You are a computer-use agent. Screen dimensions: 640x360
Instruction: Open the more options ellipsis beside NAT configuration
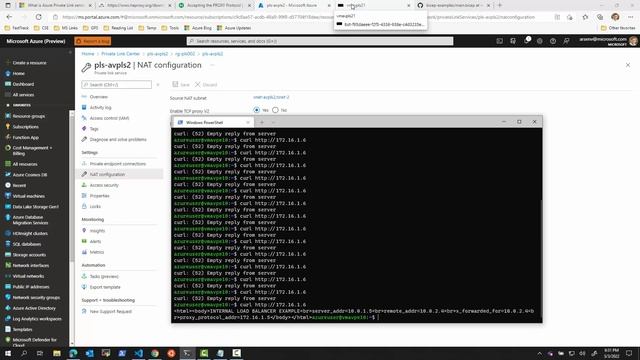click(x=212, y=65)
